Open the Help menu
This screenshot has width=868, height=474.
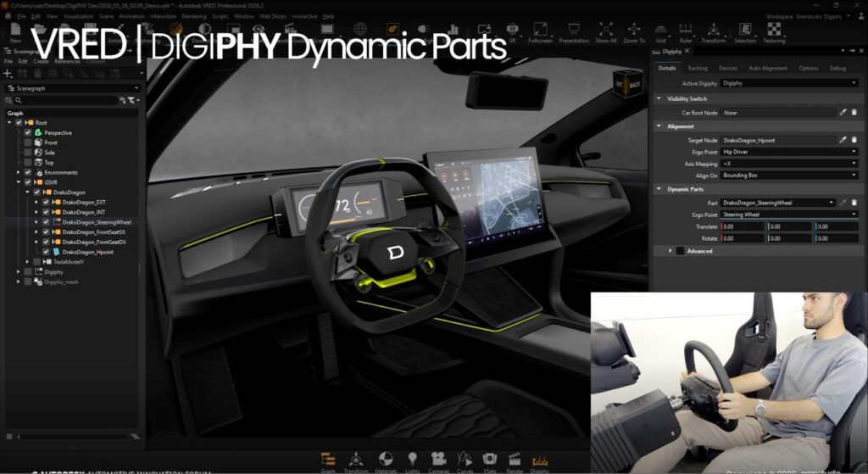(x=328, y=16)
